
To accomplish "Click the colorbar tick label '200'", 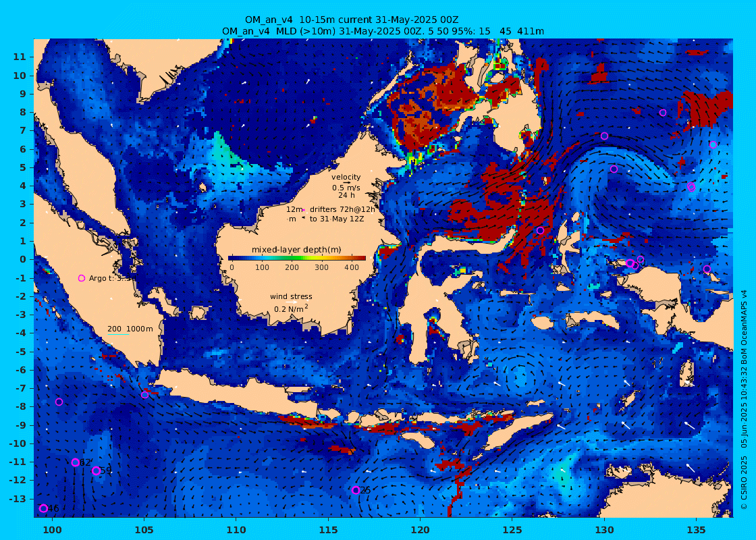I will tap(292, 267).
